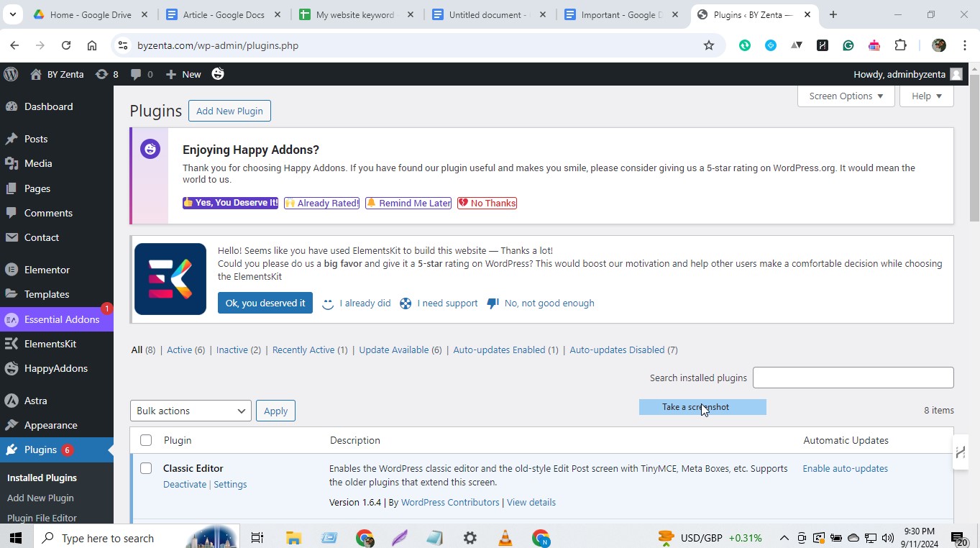Click I need support link

[x=439, y=303]
